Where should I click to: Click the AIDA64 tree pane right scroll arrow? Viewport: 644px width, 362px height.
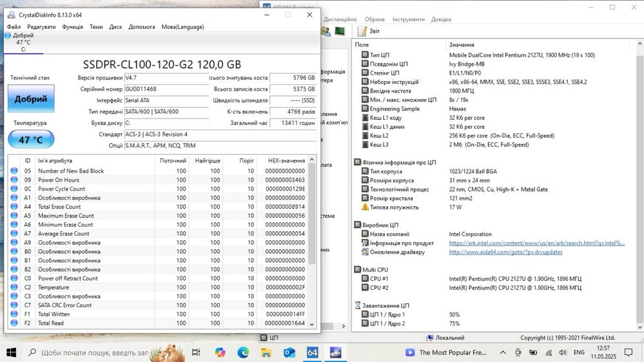click(x=344, y=327)
